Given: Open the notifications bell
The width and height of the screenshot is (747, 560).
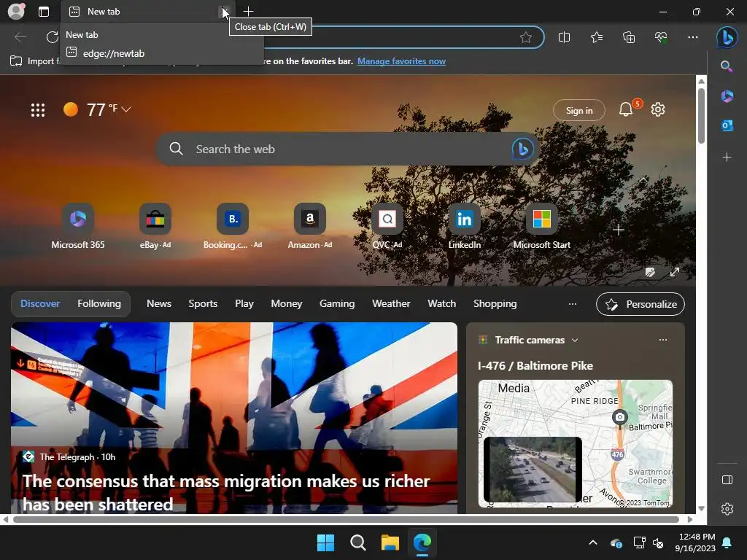Looking at the screenshot, I should click(626, 110).
